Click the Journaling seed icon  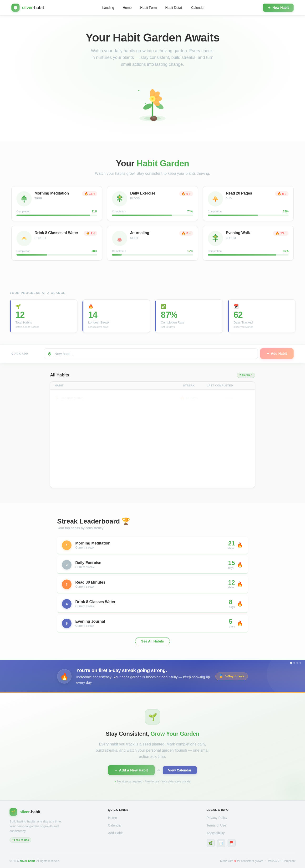120,238
